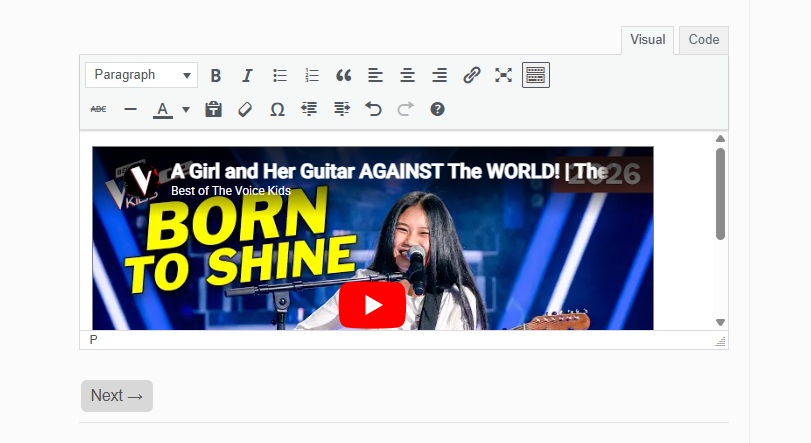
Task: Align text to center
Action: tap(408, 75)
